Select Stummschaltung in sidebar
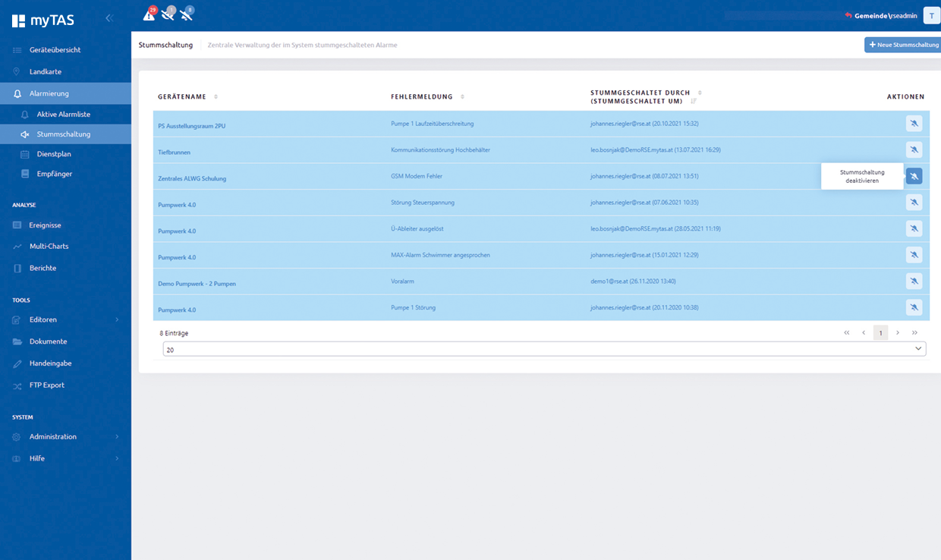 point(65,134)
